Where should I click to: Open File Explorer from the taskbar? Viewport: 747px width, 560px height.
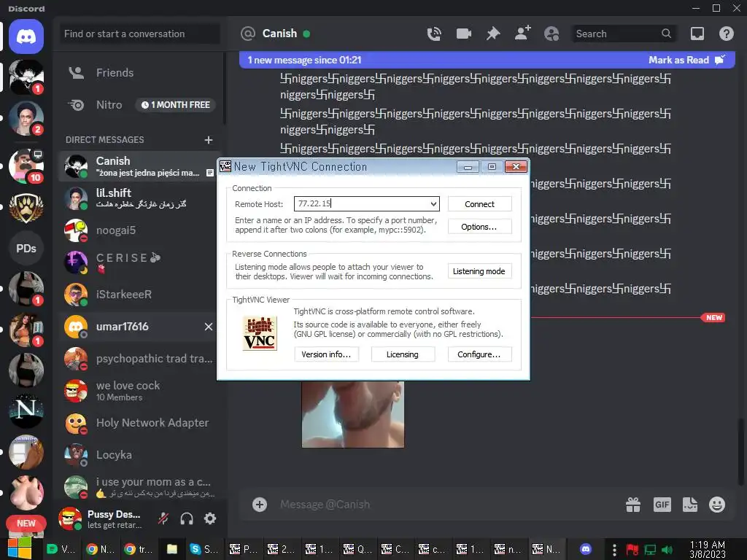172,549
